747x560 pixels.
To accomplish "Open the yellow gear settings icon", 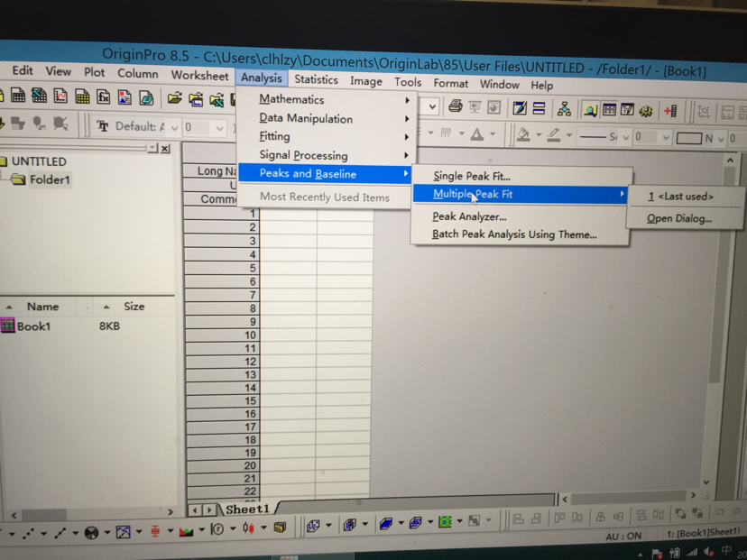I will point(646,112).
